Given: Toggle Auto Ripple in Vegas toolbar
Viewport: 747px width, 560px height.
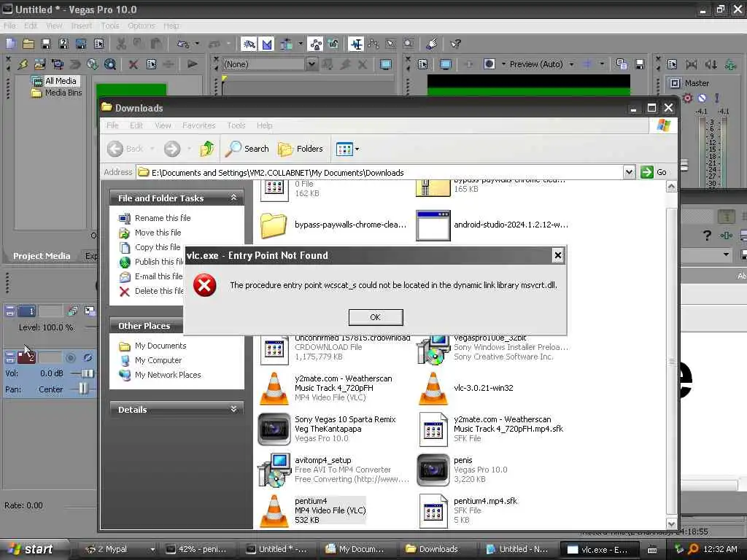Looking at the screenshot, I should pos(286,44).
